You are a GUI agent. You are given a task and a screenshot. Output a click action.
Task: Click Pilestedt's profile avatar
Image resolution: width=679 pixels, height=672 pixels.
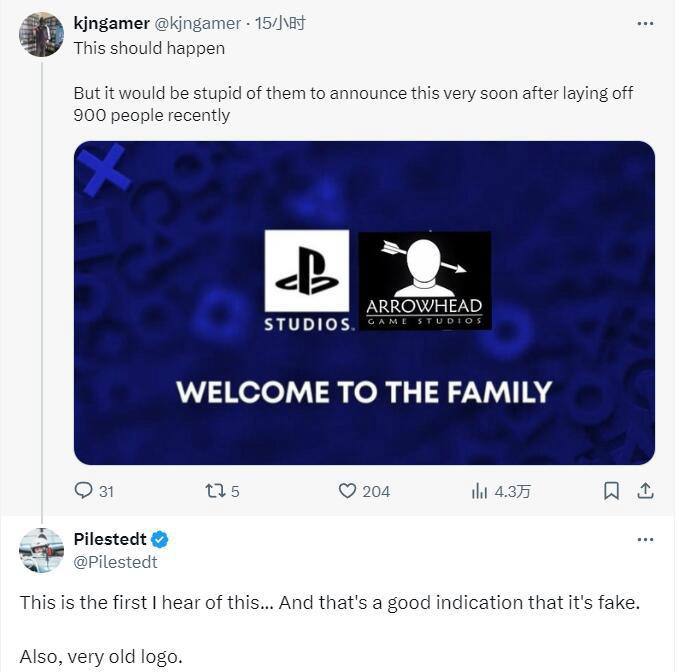pyautogui.click(x=42, y=550)
